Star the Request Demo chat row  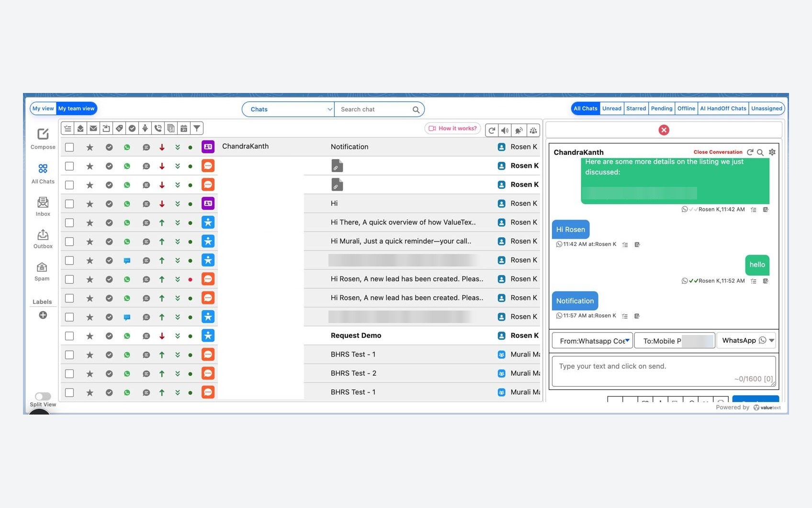point(90,336)
